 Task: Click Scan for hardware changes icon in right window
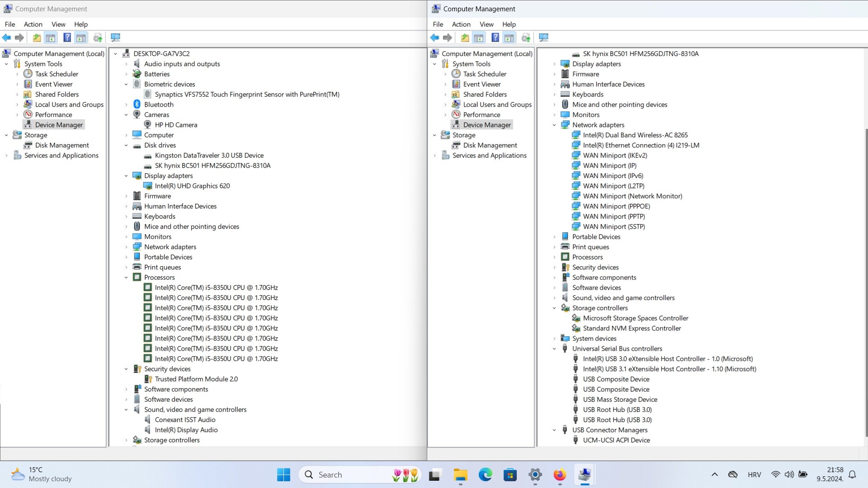coord(543,38)
